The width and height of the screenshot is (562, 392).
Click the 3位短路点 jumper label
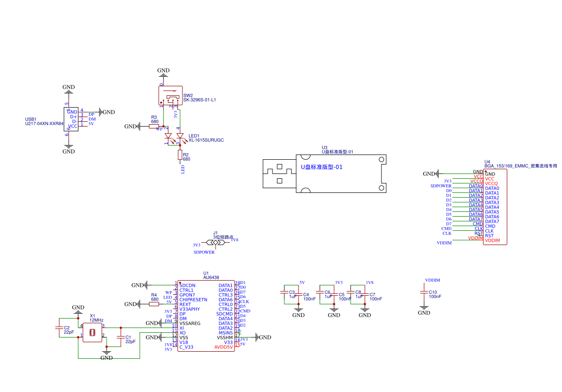pyautogui.click(x=223, y=237)
